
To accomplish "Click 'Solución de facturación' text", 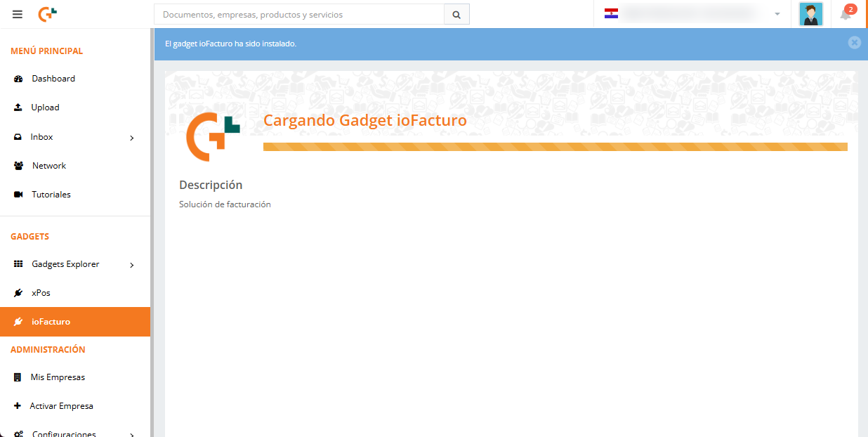I will click(225, 204).
